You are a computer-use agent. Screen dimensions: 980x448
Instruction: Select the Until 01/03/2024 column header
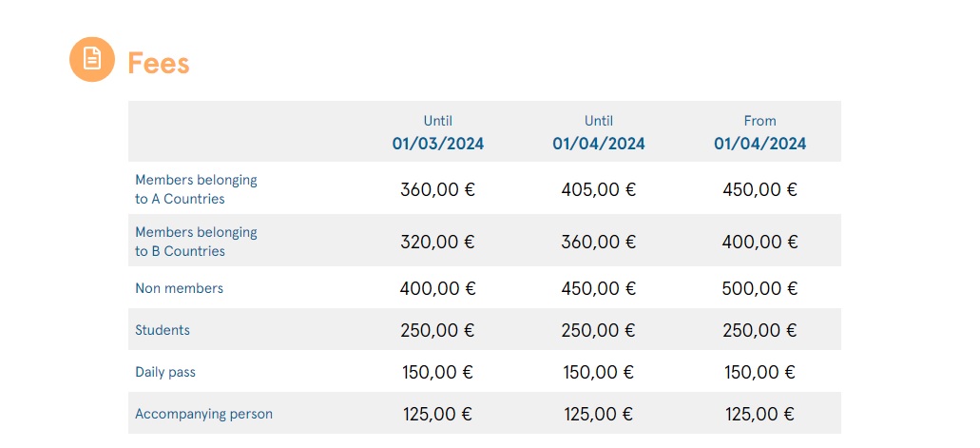pos(438,133)
